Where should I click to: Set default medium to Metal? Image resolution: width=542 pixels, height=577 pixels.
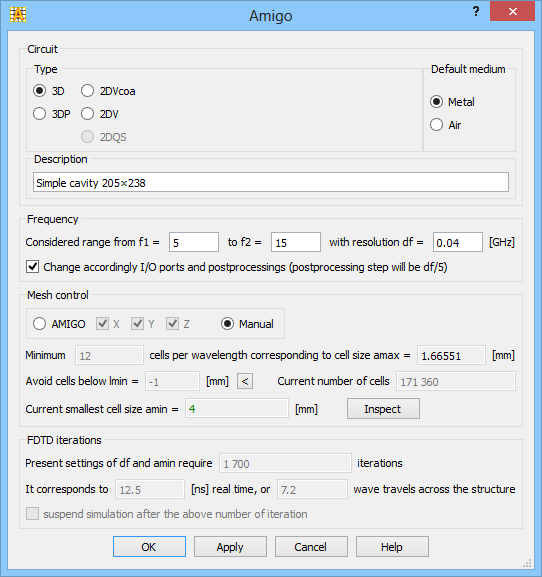[x=436, y=102]
